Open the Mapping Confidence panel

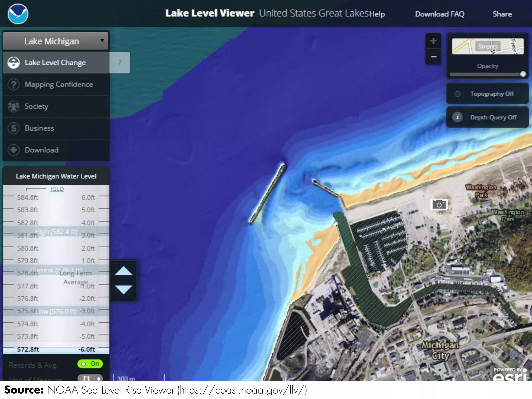click(x=58, y=84)
